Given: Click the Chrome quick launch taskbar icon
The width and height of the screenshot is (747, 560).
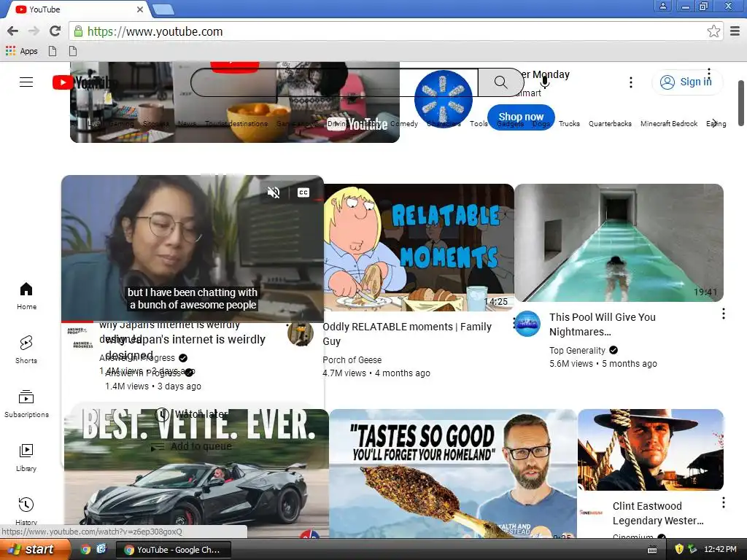Looking at the screenshot, I should (85, 550).
